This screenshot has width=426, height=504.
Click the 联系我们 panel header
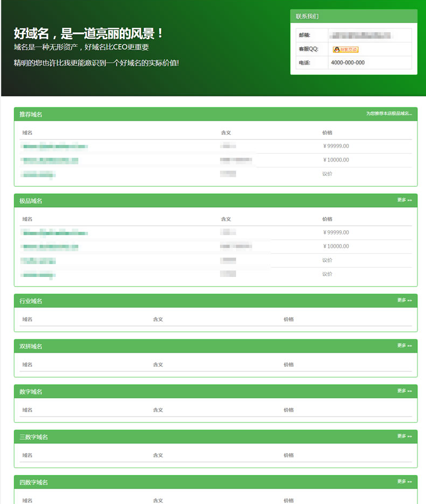307,16
